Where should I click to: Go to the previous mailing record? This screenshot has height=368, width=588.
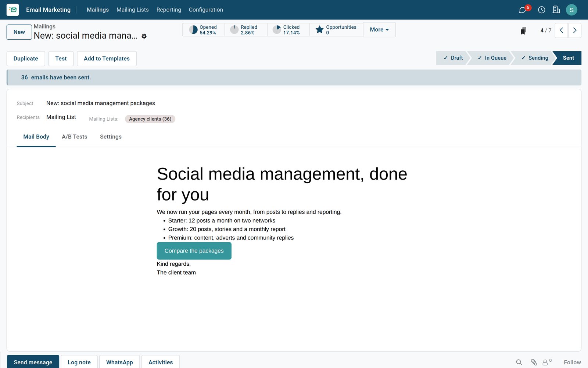point(561,31)
